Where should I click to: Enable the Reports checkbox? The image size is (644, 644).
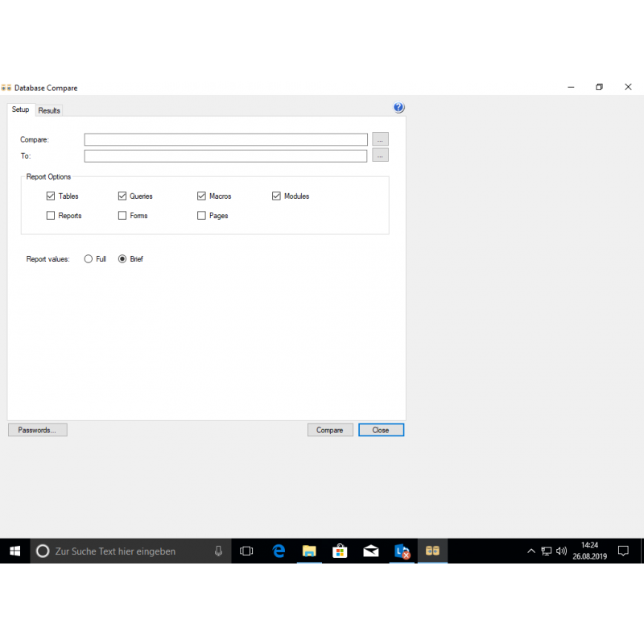51,216
